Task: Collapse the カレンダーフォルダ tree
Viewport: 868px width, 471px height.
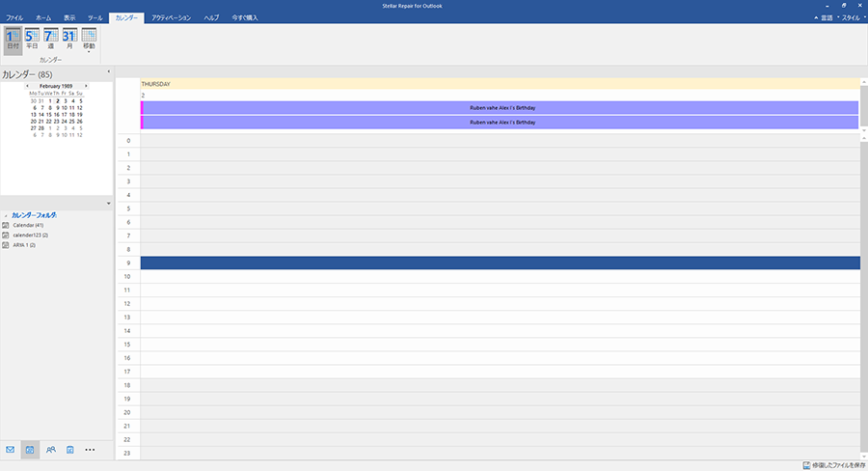Action: tap(5, 214)
